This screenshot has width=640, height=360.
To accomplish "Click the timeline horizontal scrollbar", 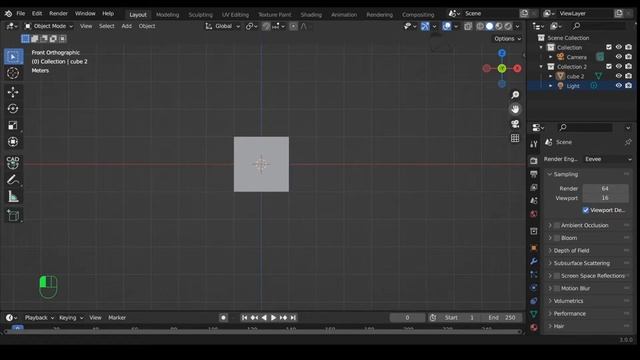I will [263, 332].
